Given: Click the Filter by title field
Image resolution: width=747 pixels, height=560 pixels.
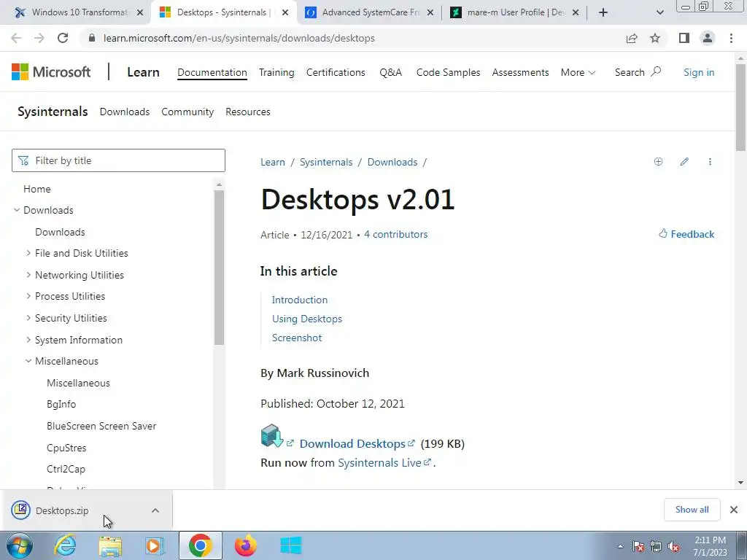Looking at the screenshot, I should (118, 160).
